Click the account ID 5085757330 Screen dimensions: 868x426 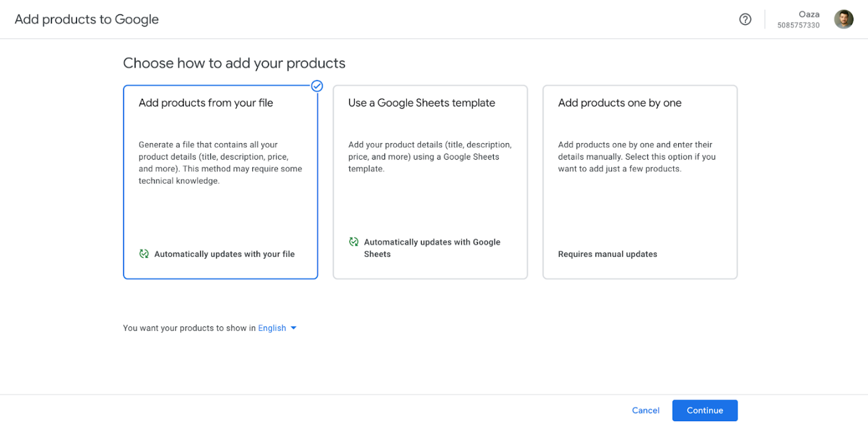(x=798, y=25)
